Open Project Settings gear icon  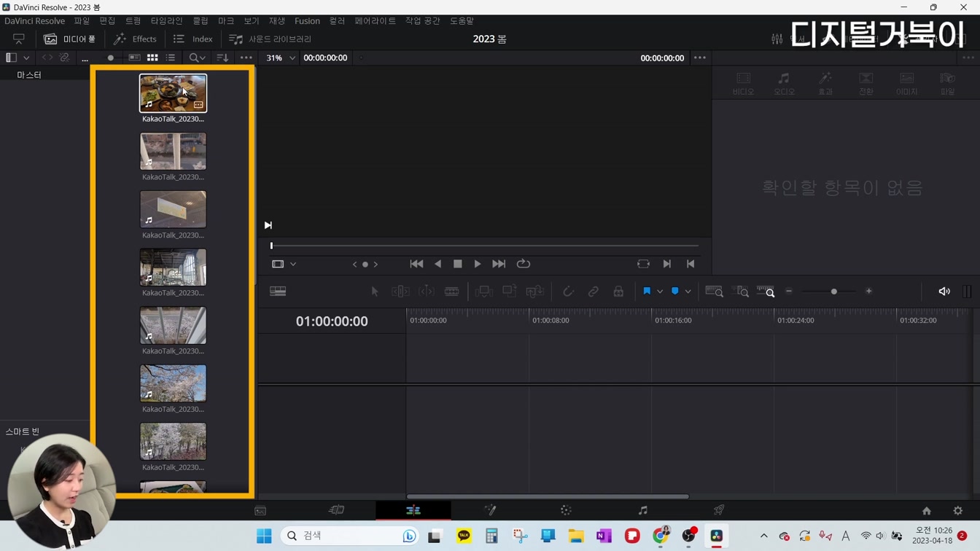tap(958, 511)
